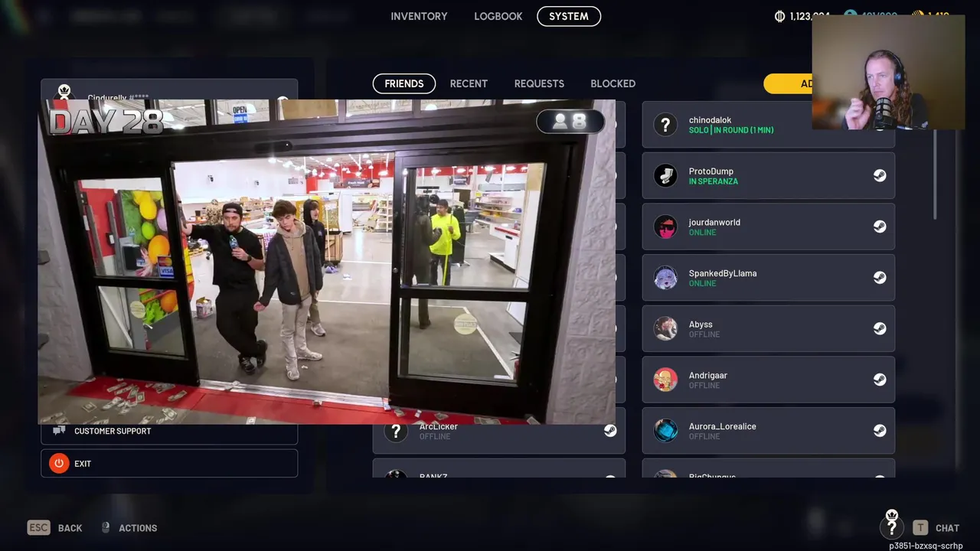This screenshot has height=551, width=980.
Task: Open Customer Support
Action: coord(169,432)
